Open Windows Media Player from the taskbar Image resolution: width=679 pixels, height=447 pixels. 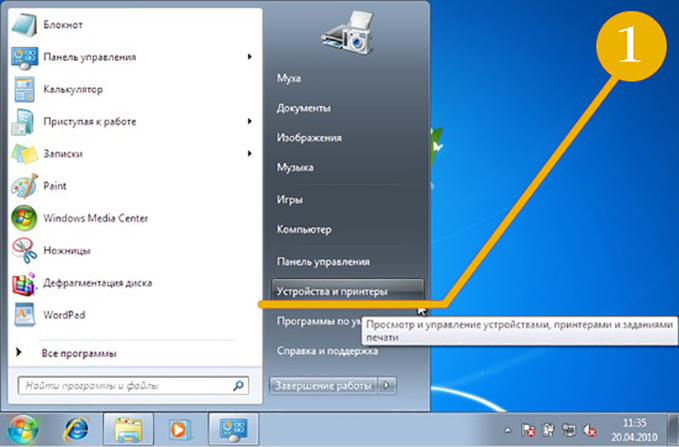click(179, 427)
